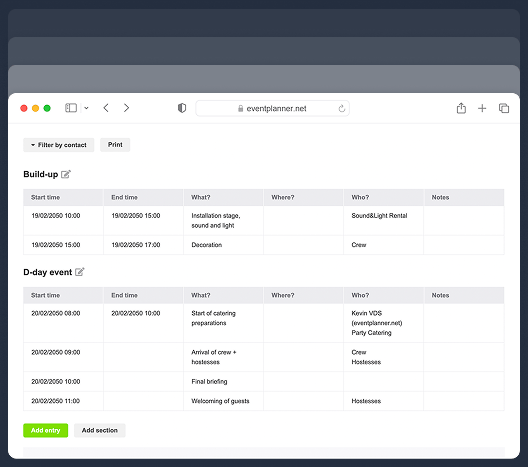The width and height of the screenshot is (528, 467).
Task: Select the 'Sound&Light Rental' cell
Action: 384,221
